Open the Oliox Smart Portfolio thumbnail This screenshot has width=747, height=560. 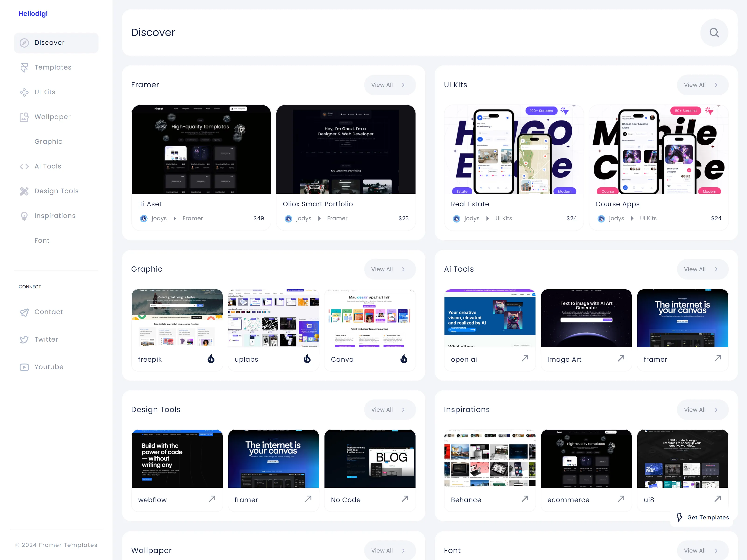pyautogui.click(x=346, y=149)
